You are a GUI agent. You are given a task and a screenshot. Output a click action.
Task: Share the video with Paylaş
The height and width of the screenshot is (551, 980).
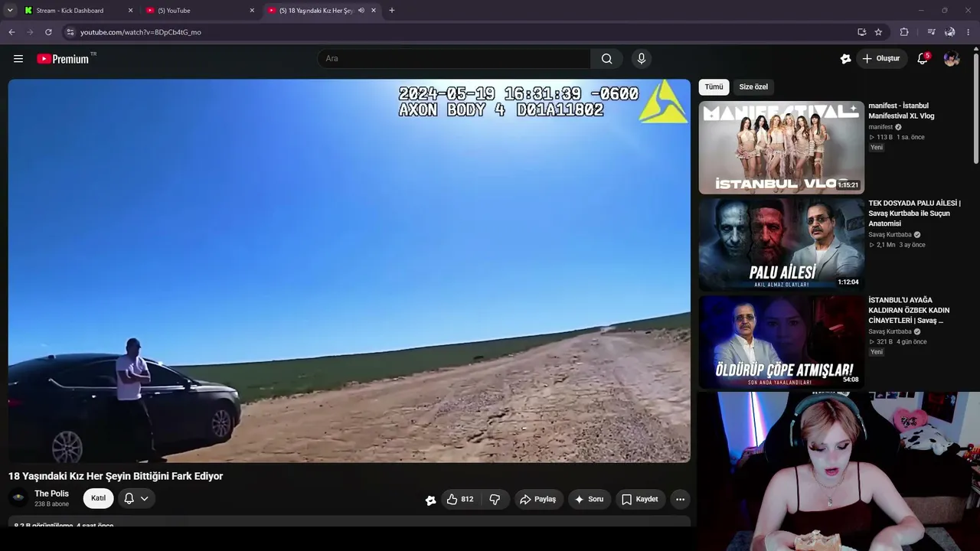click(537, 499)
